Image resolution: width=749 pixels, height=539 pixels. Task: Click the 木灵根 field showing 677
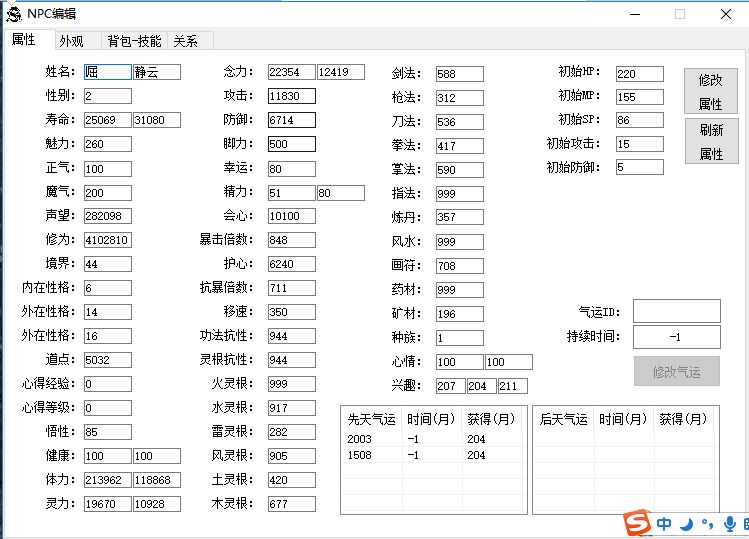(291, 504)
